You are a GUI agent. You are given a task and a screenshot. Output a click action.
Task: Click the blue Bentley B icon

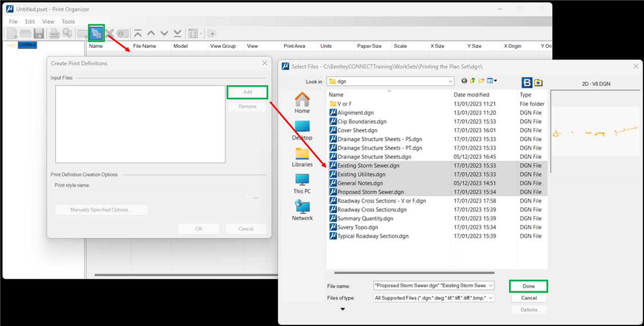[x=527, y=83]
